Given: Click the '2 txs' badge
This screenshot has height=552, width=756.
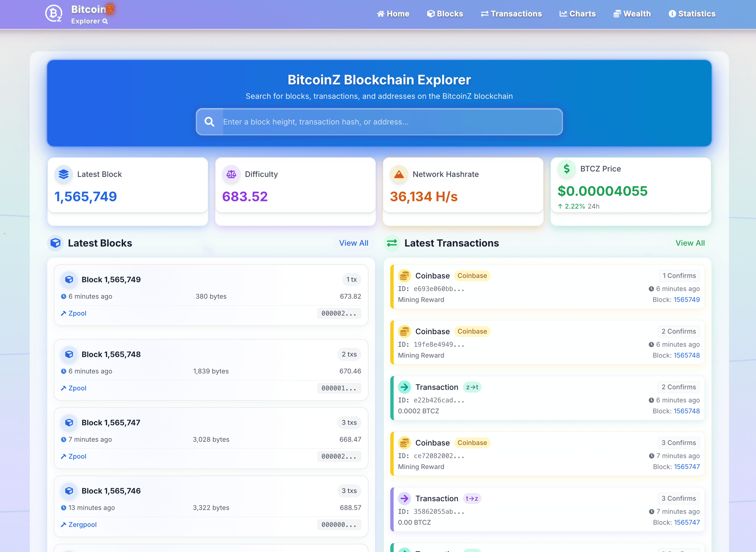Looking at the screenshot, I should 349,354.
